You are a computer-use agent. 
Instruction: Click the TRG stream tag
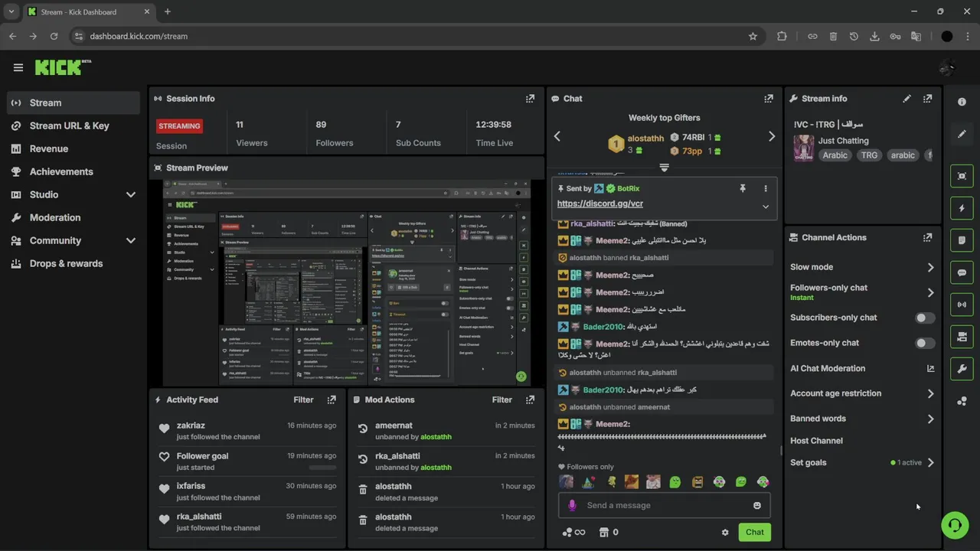[x=869, y=155]
